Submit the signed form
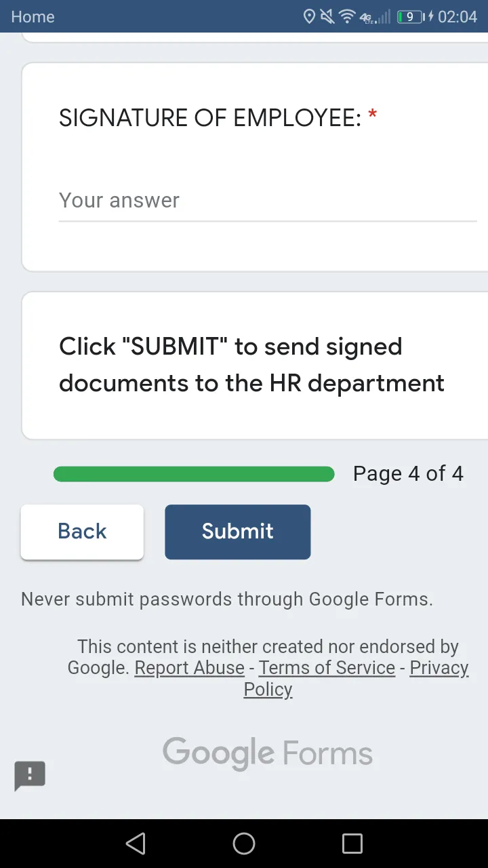 point(238,532)
